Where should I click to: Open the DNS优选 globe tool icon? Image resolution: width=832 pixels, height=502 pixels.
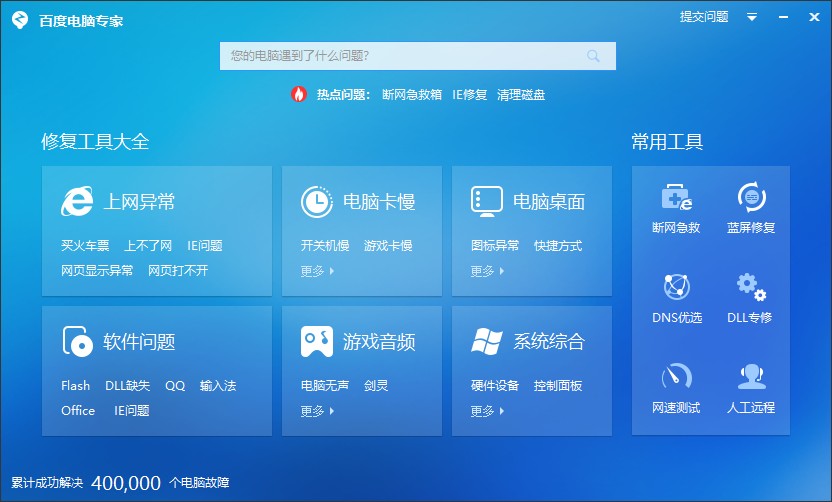(677, 287)
